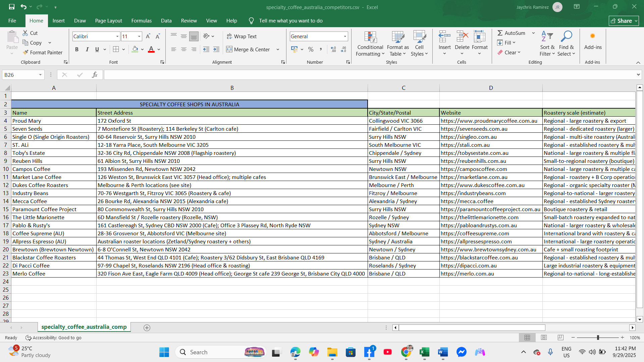Expand the Number Format General dropdown
Image resolution: width=644 pixels, height=362 pixels.
[x=345, y=36]
